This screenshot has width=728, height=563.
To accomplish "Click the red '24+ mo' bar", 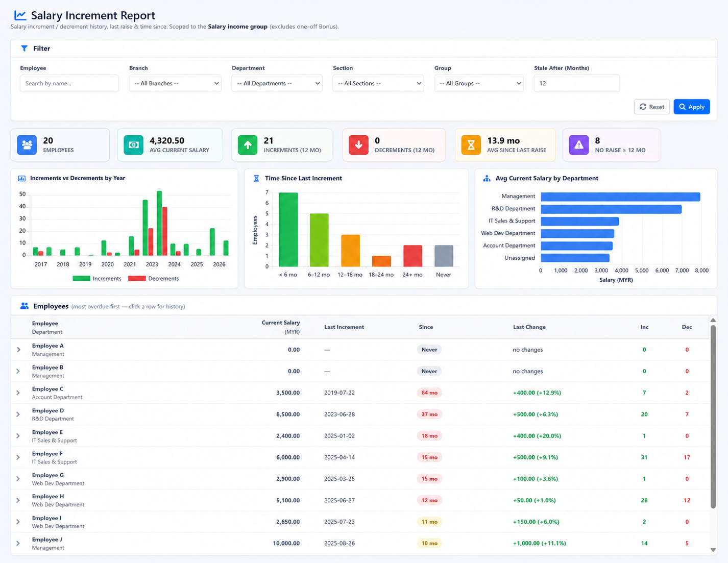I will pyautogui.click(x=412, y=256).
